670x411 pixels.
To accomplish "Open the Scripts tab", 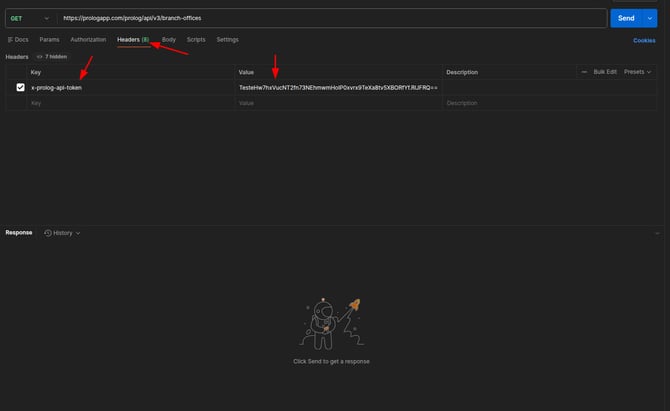I will click(x=196, y=39).
